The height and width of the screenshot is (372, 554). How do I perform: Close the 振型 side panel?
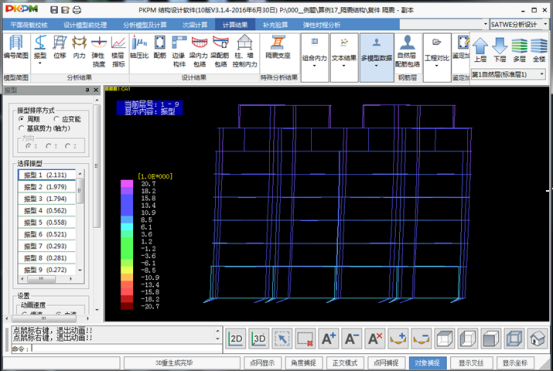[x=96, y=90]
